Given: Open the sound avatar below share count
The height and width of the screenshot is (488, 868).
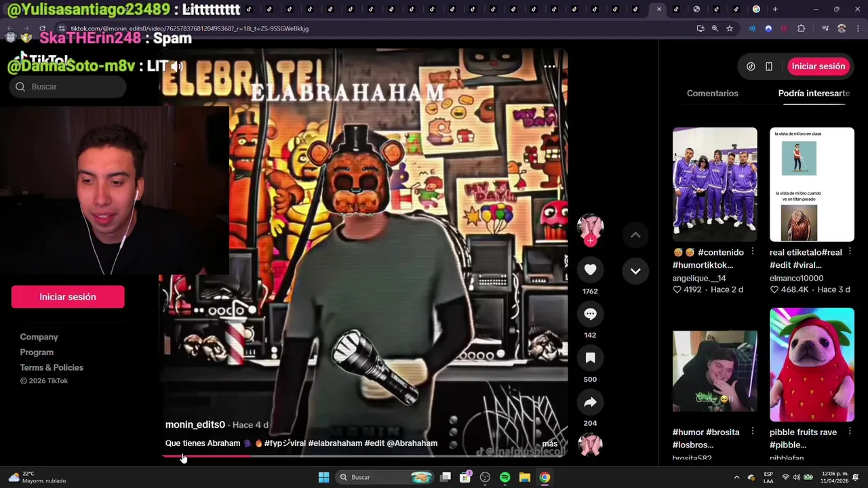Looking at the screenshot, I should 590,445.
